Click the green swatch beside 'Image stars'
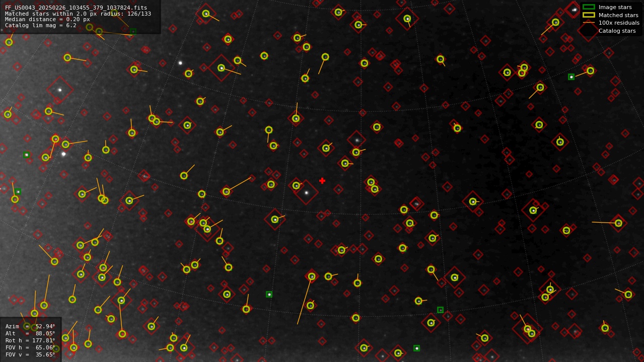This screenshot has height=362, width=644. click(x=589, y=7)
